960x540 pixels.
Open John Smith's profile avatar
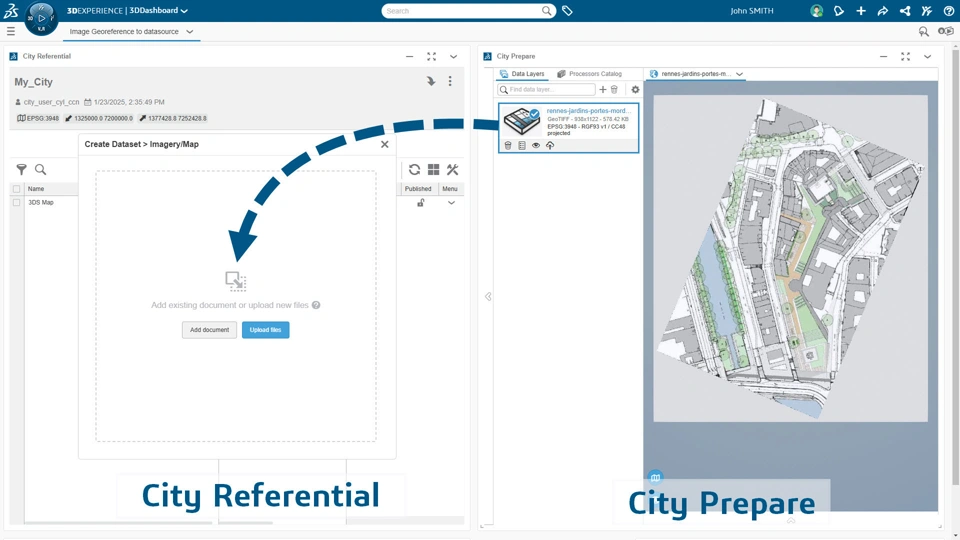[816, 11]
